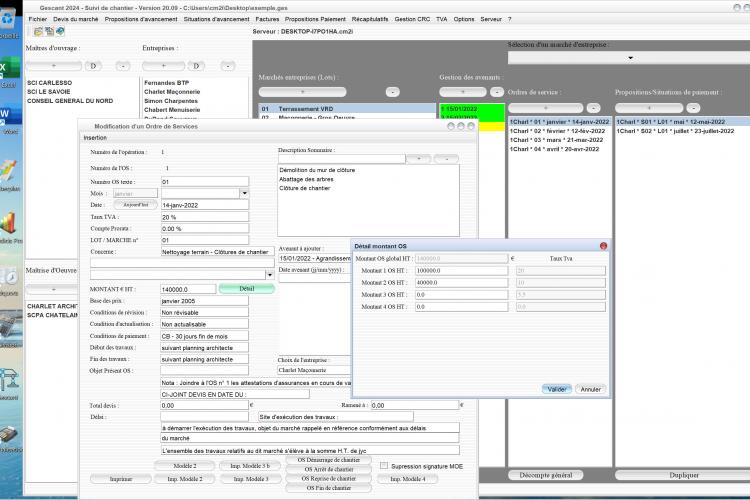Open Situations d'avancement menu

(x=216, y=19)
